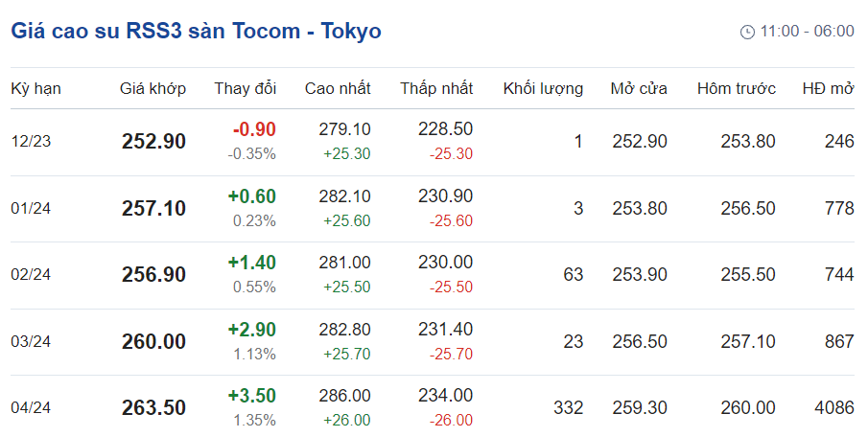Select the Thấp nhất column header
Screen dimensions: 868x437
pyautogui.click(x=436, y=89)
